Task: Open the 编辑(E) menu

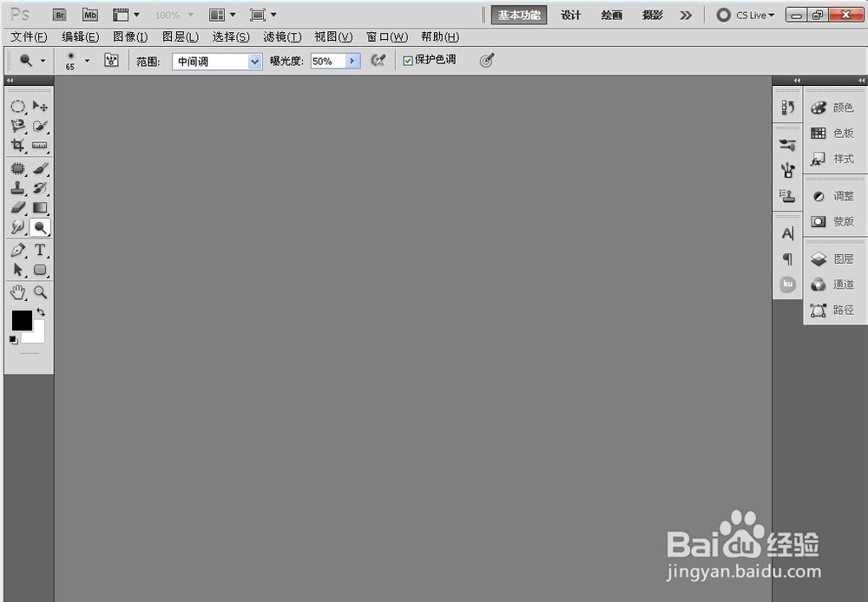Action: point(80,37)
